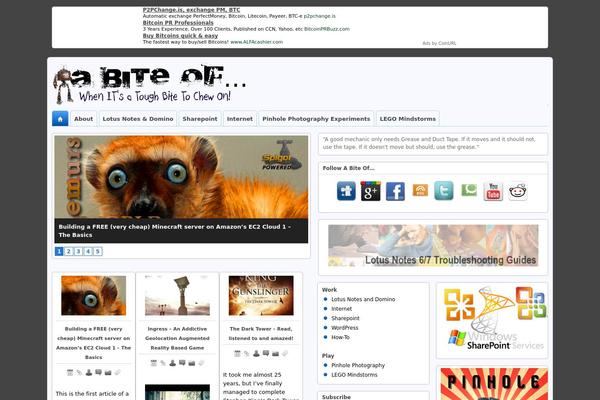Click author icon under Minecraft server post
The width and height of the screenshot is (600, 400).
(89, 372)
